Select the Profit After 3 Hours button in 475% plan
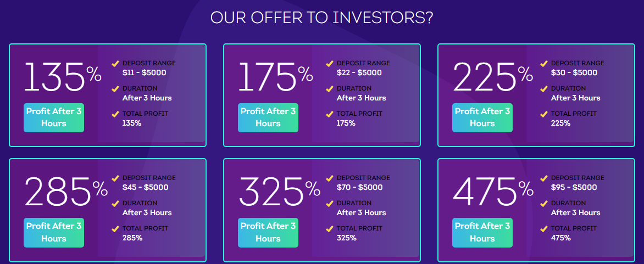 pyautogui.click(x=482, y=232)
